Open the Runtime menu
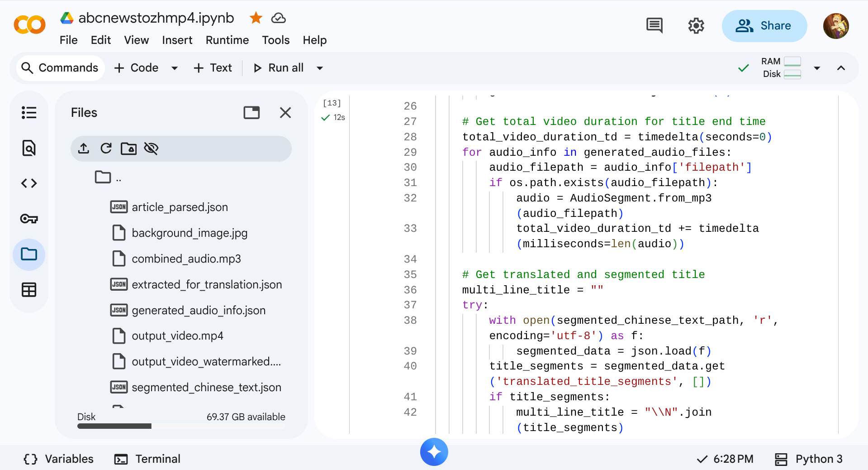Image resolution: width=868 pixels, height=470 pixels. pyautogui.click(x=227, y=40)
